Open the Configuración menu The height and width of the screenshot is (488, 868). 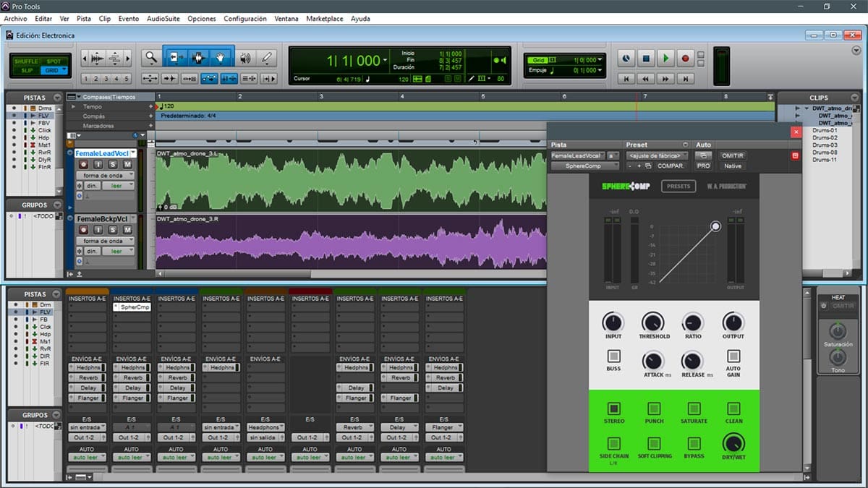(245, 19)
